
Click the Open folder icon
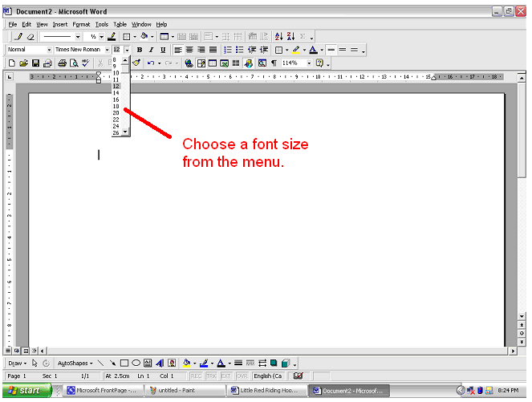tap(23, 63)
